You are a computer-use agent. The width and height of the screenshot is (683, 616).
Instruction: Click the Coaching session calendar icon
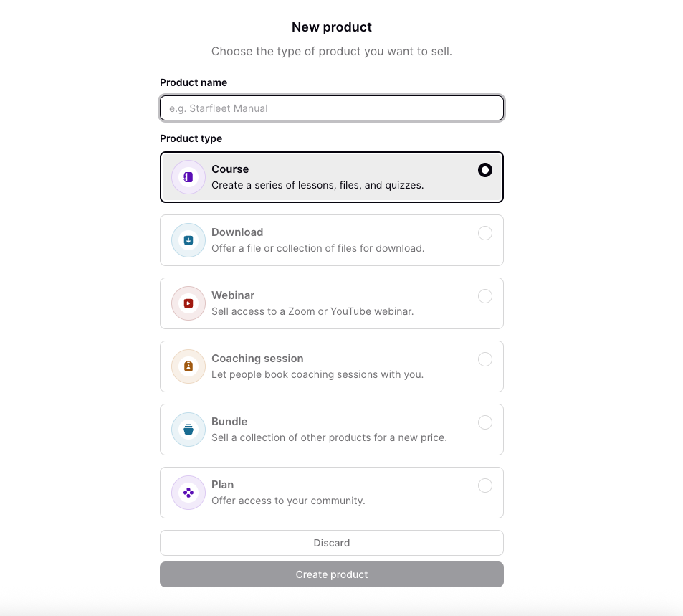(187, 366)
